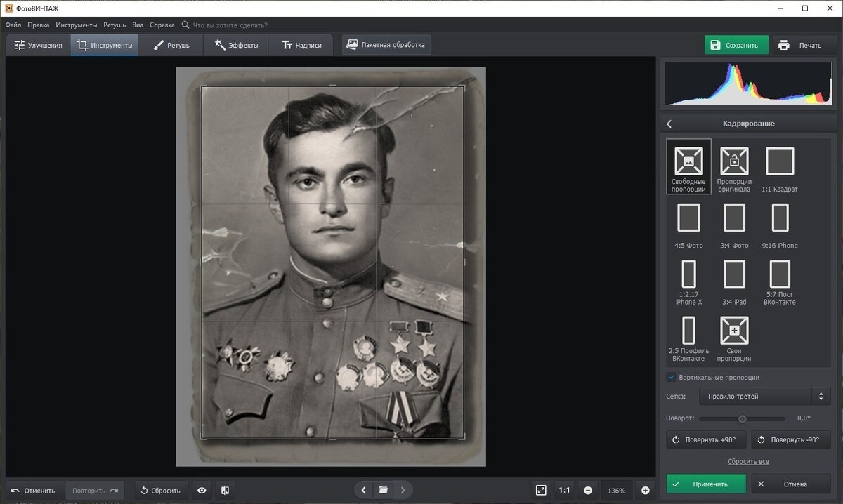Viewport: 843px width, 504px height.
Task: Open the Улучшения tab
Action: [38, 45]
